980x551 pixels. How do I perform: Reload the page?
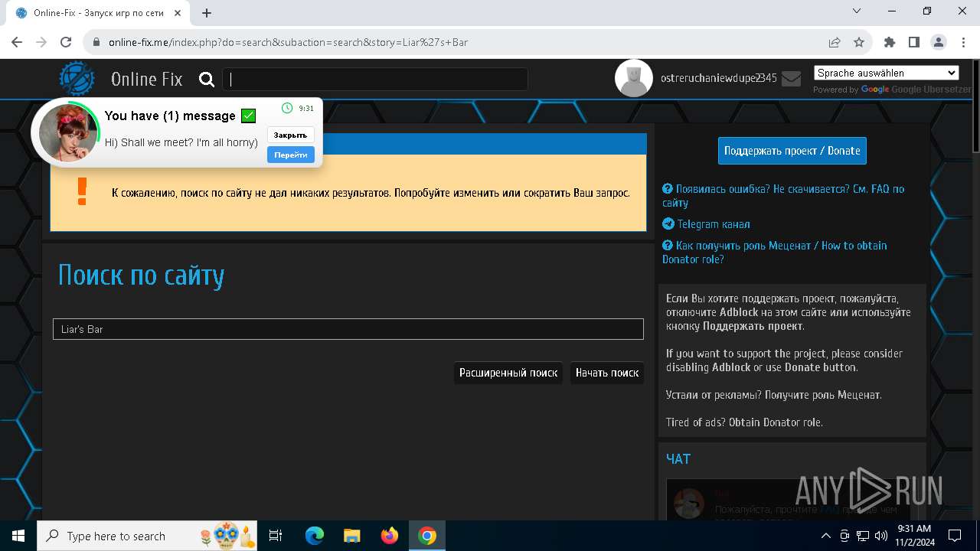pyautogui.click(x=66, y=42)
